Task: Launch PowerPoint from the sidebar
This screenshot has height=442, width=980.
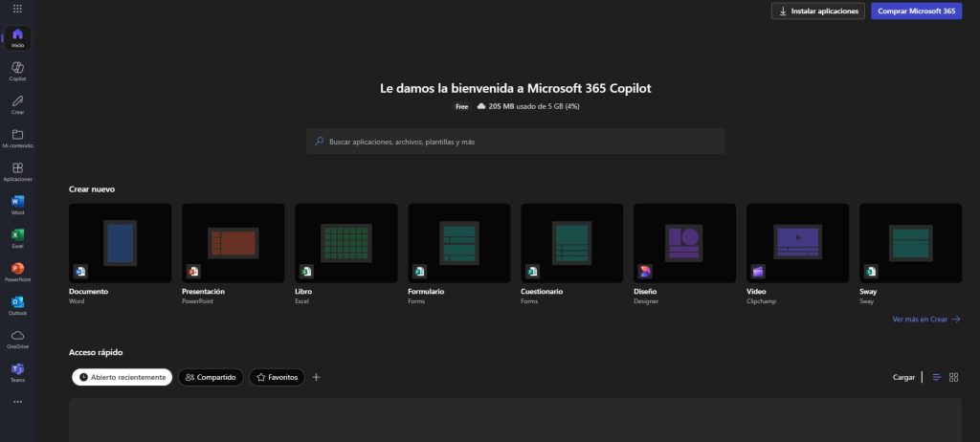Action: [x=17, y=272]
